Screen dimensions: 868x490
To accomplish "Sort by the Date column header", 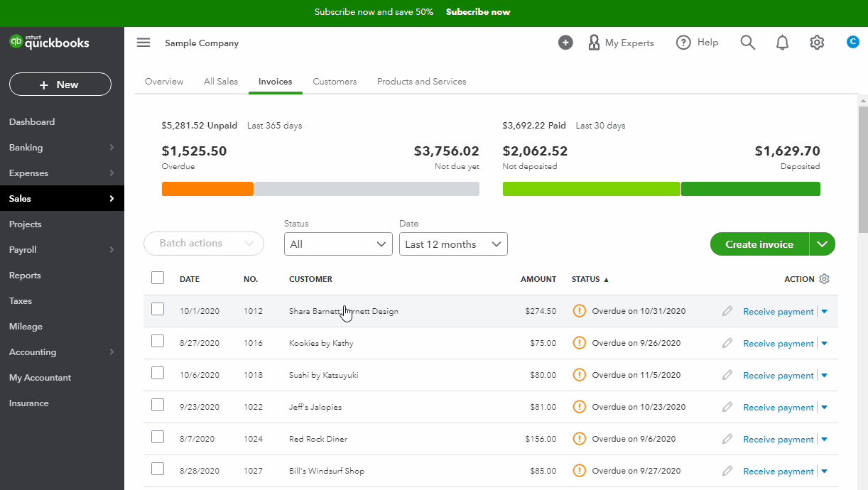I will click(190, 279).
